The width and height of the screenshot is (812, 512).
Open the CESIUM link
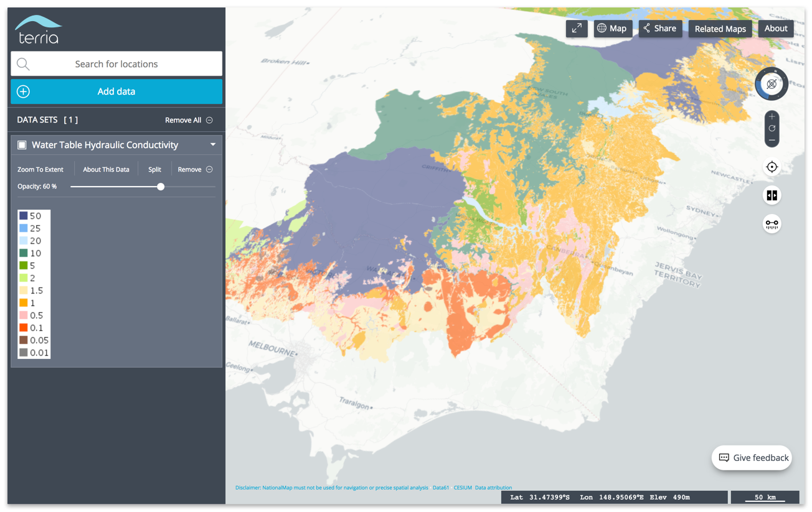tap(463, 488)
